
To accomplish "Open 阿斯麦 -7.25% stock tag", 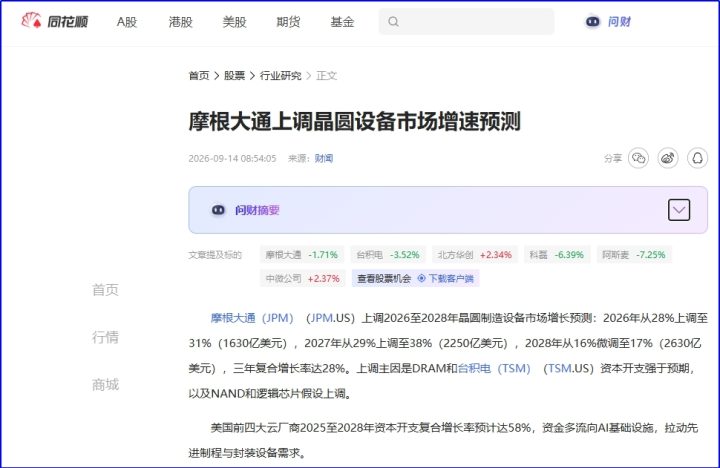I will 634,254.
